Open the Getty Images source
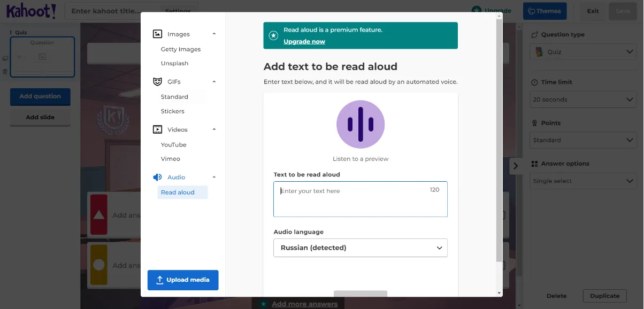Viewport: 644px width, 309px height. (181, 49)
